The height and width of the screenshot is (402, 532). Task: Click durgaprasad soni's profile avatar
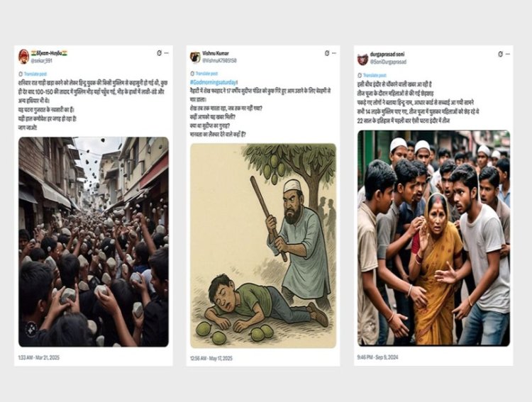coord(362,59)
